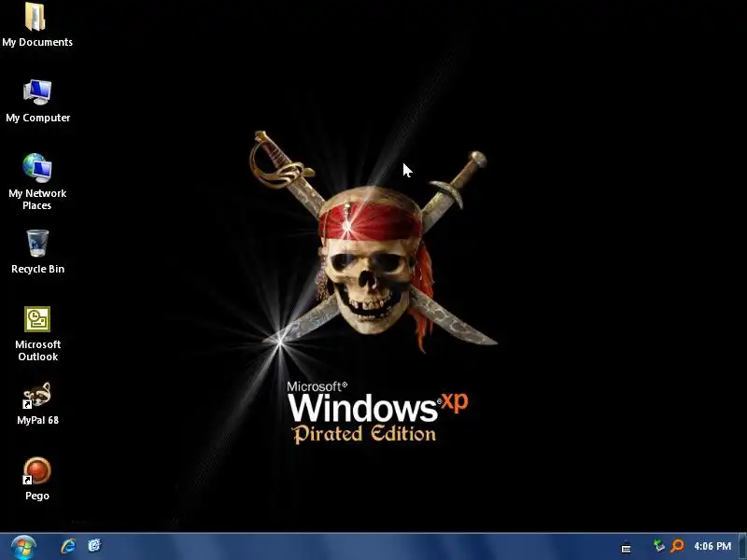Open the Start menu orb
This screenshot has height=560, width=747.
point(23,547)
